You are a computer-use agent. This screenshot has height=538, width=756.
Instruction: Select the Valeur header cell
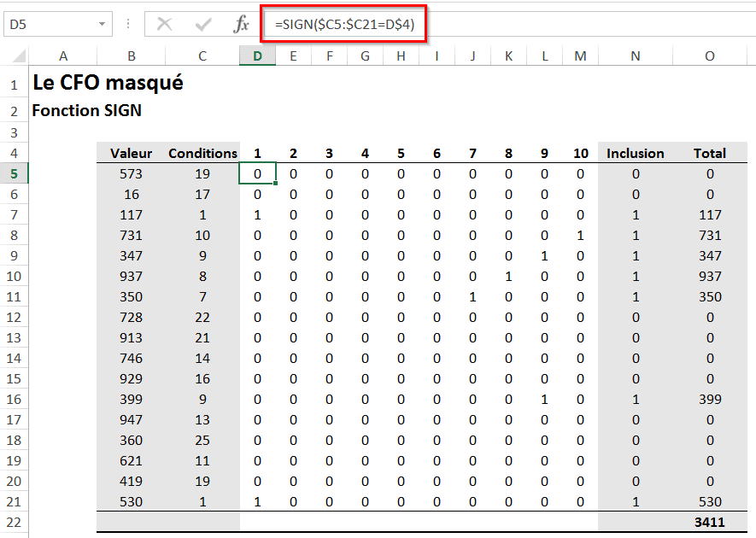(132, 154)
